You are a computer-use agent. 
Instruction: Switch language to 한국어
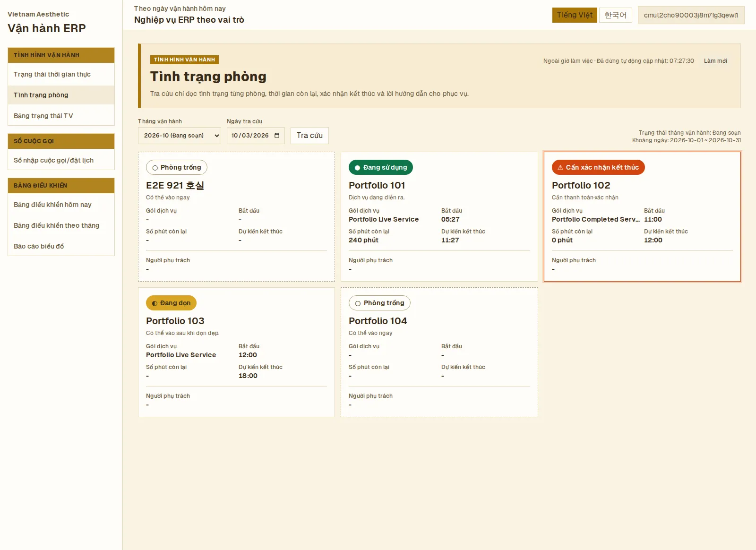[x=615, y=15]
